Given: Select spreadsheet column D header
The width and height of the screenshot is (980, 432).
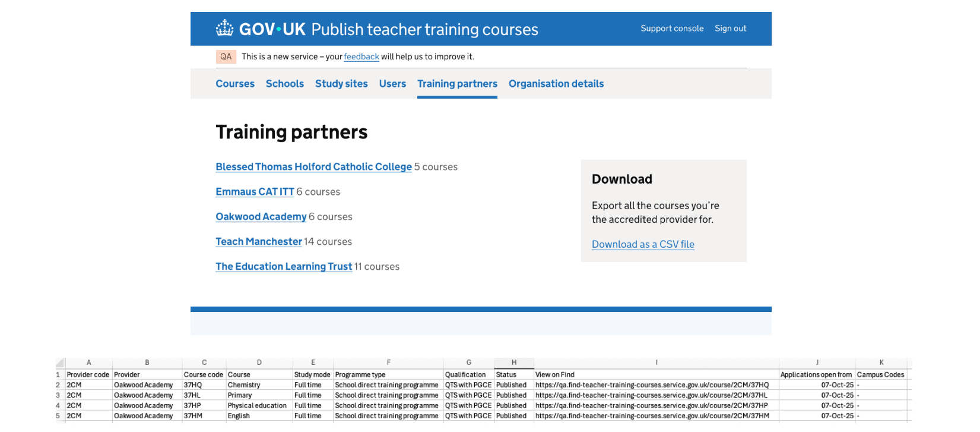Looking at the screenshot, I should click(x=259, y=362).
